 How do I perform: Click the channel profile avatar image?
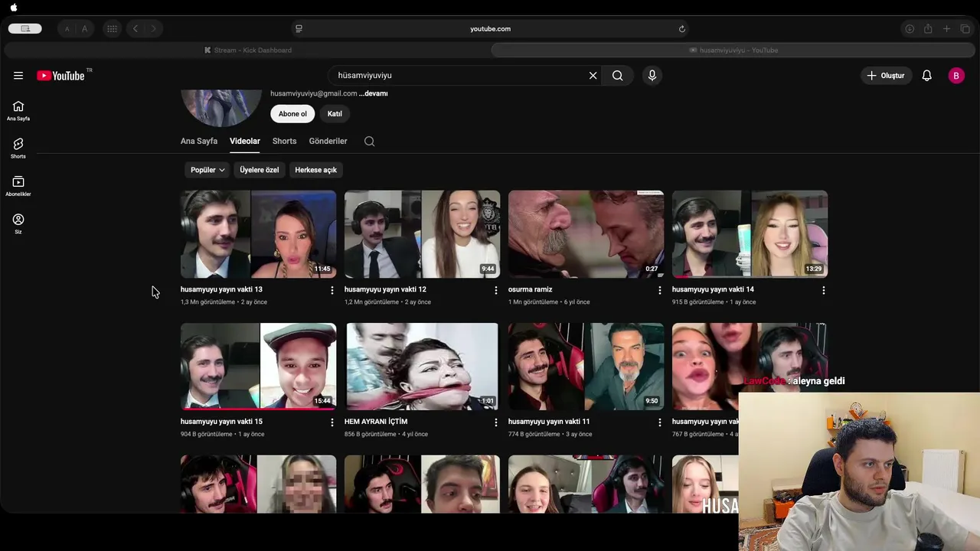pyautogui.click(x=221, y=107)
